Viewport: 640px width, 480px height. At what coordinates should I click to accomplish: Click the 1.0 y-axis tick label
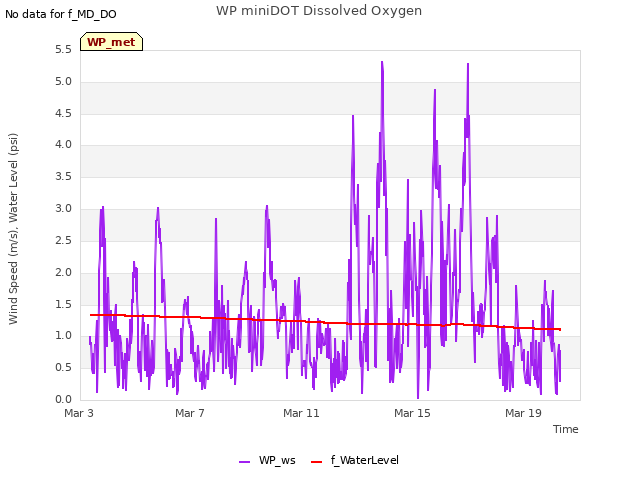pyautogui.click(x=63, y=336)
